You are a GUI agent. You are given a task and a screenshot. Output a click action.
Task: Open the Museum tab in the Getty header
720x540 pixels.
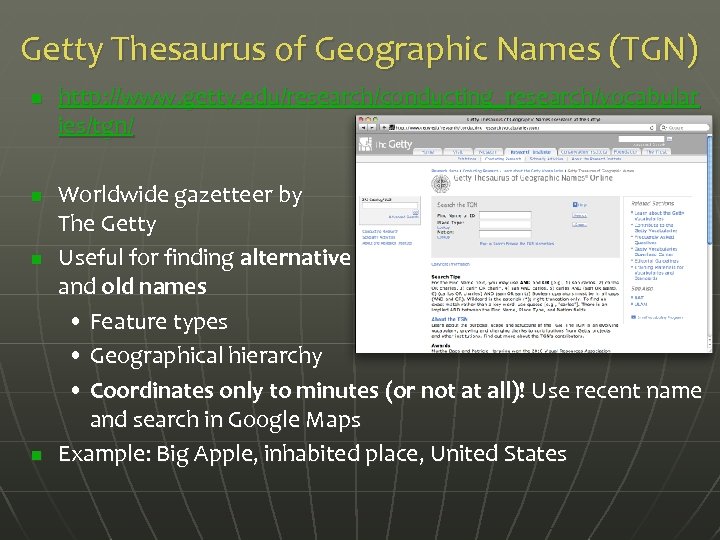[x=487, y=152]
